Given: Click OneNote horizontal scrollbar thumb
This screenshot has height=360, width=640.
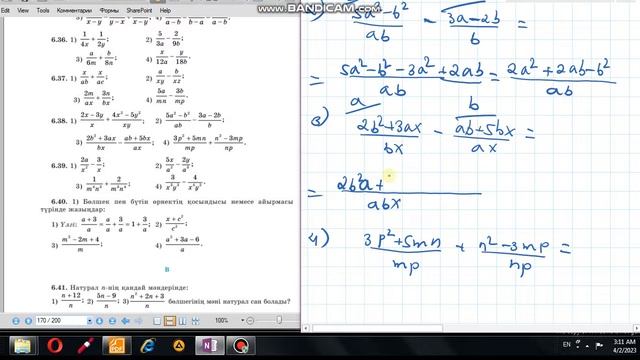Looking at the screenshot, I should pyautogui.click(x=377, y=328).
